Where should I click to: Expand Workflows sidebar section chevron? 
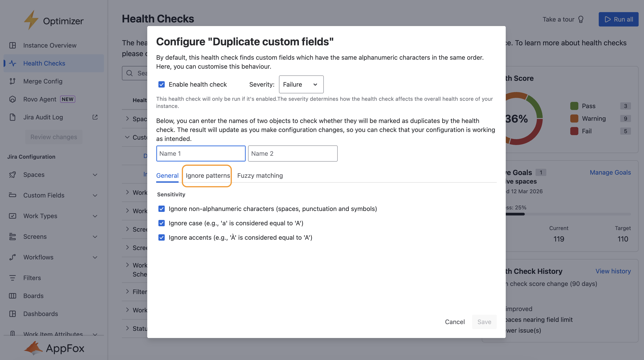[95, 257]
